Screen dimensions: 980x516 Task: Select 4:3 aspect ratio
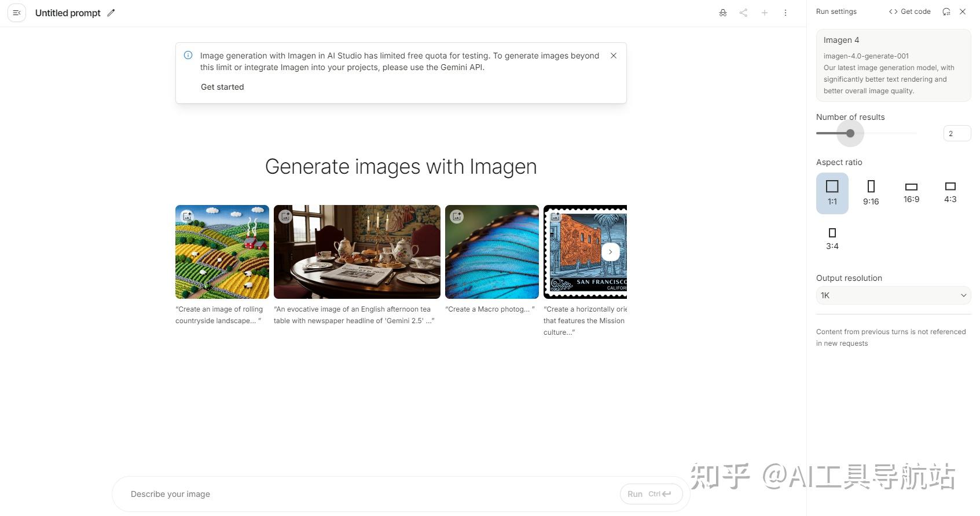coord(950,193)
